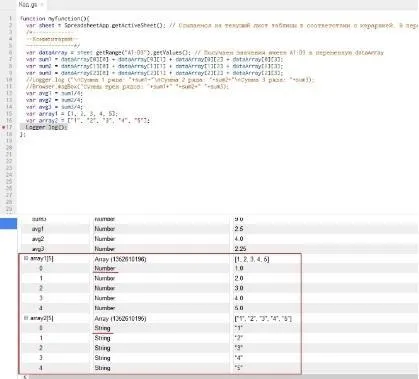Screen dimensions: 419x379
Task: Click the ["1", "2", "3", "4", "5"] array2 value
Action: coord(263,319)
